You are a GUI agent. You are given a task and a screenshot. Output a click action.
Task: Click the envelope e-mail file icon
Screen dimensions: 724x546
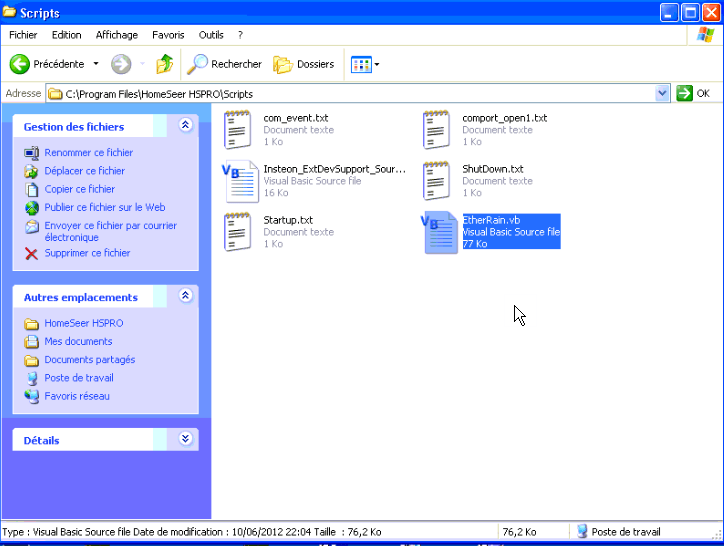[x=31, y=226]
